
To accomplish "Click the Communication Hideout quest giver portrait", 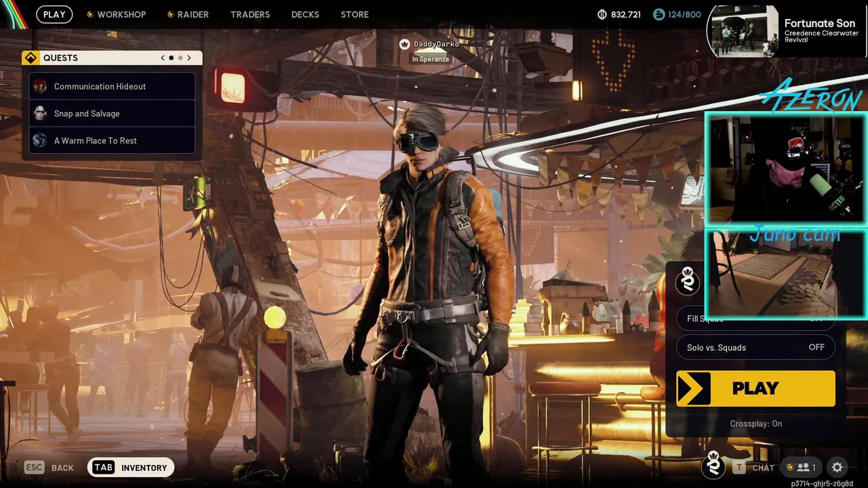I will (40, 86).
